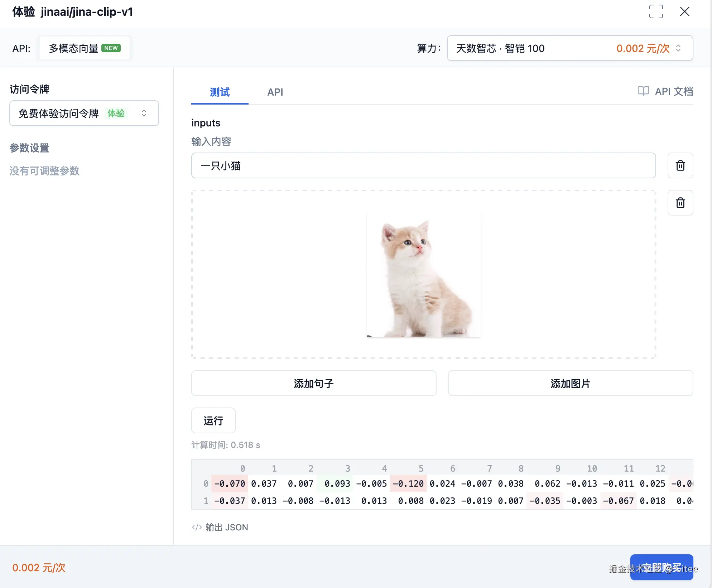Click the fullscreen expand icon

pos(656,12)
